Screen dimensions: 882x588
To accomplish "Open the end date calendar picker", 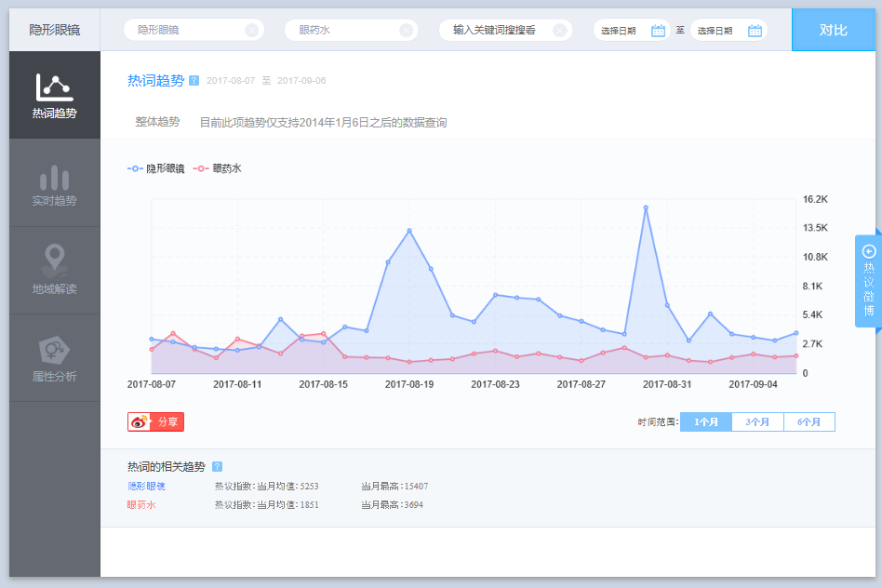I will (755, 31).
